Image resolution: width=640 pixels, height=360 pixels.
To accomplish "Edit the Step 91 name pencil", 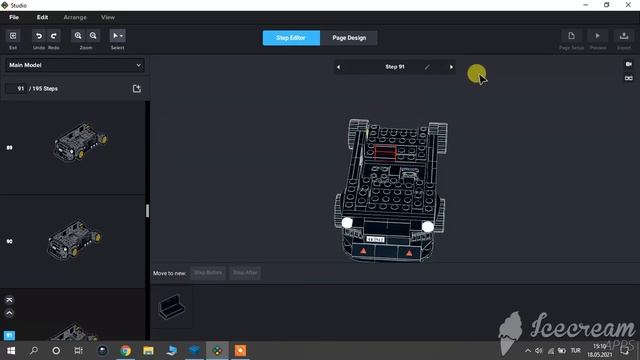I will (x=427, y=67).
